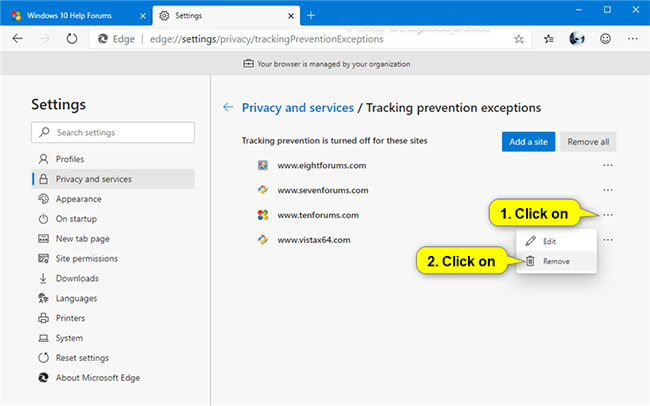
Task: Click the www.tenforums.com entry
Action: (x=318, y=215)
